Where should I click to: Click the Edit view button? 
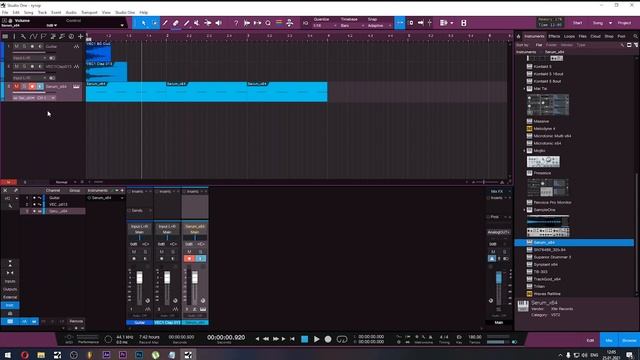tap(590, 340)
